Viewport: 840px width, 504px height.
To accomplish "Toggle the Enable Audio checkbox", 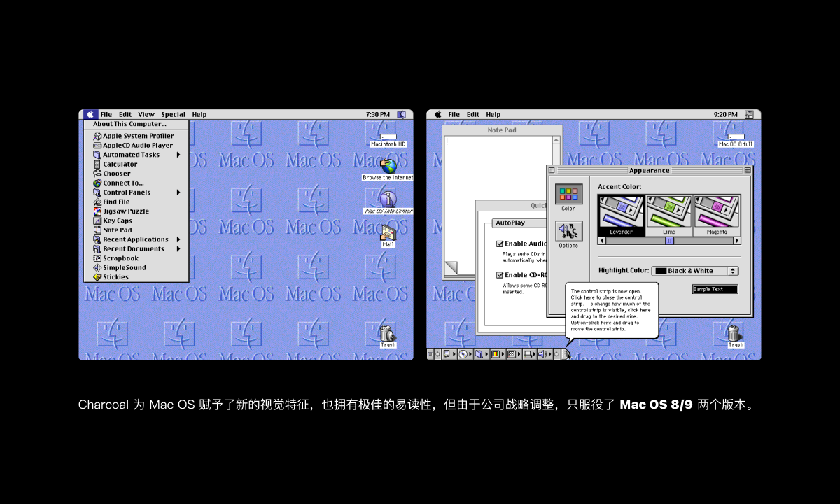I will 500,244.
